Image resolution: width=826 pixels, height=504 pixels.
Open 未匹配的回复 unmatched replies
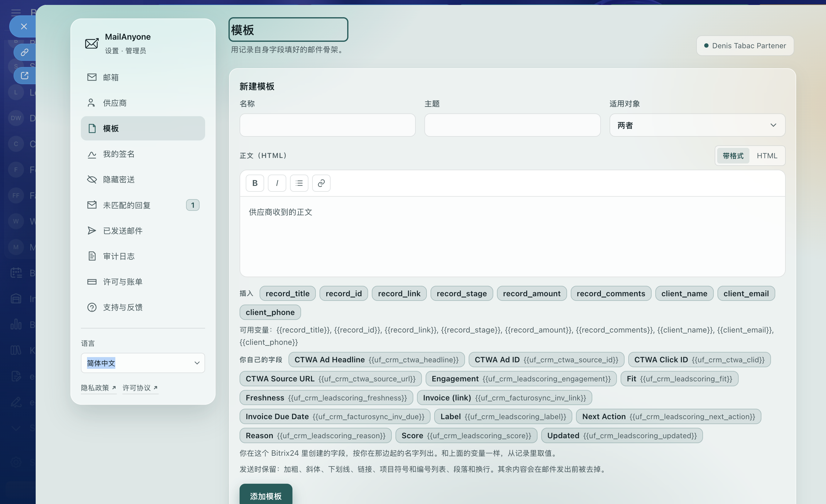[143, 205]
